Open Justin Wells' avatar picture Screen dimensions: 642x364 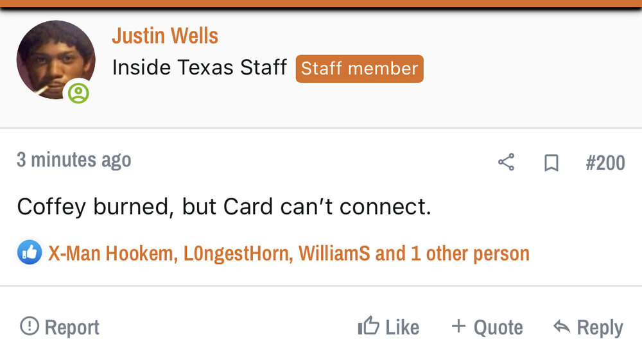pyautogui.click(x=55, y=59)
